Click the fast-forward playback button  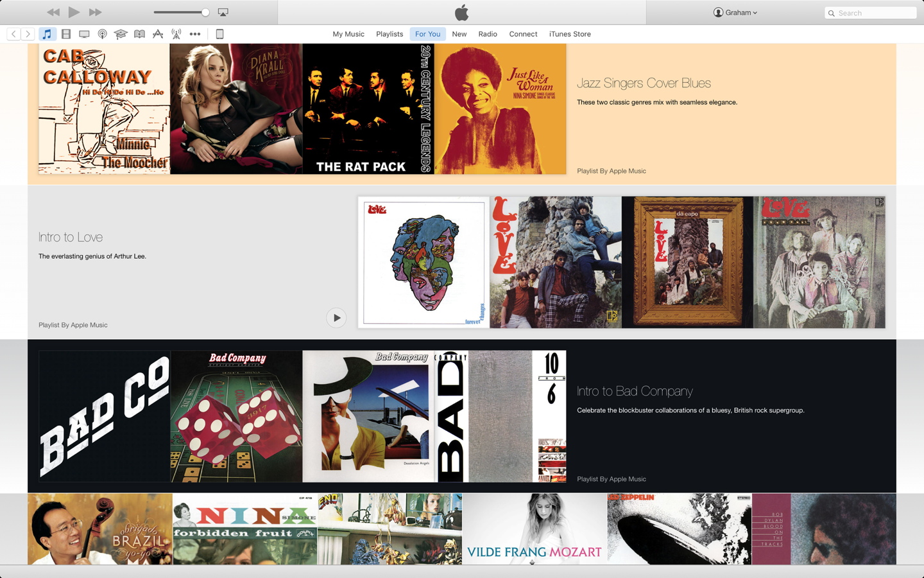click(95, 12)
